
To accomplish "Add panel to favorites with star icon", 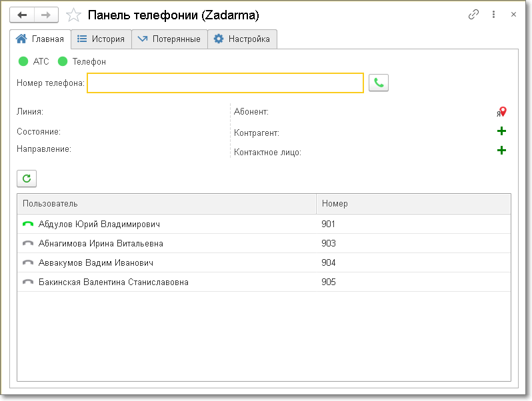I will [75, 15].
